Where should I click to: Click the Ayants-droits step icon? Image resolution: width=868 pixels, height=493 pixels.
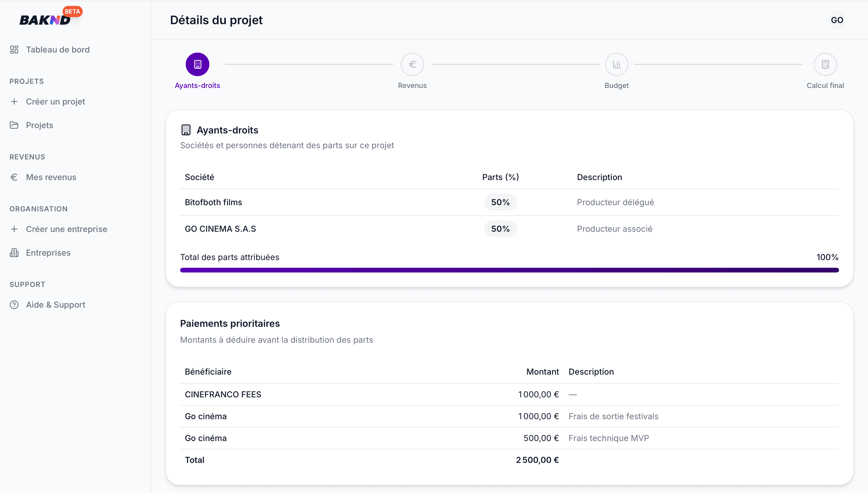pos(197,64)
